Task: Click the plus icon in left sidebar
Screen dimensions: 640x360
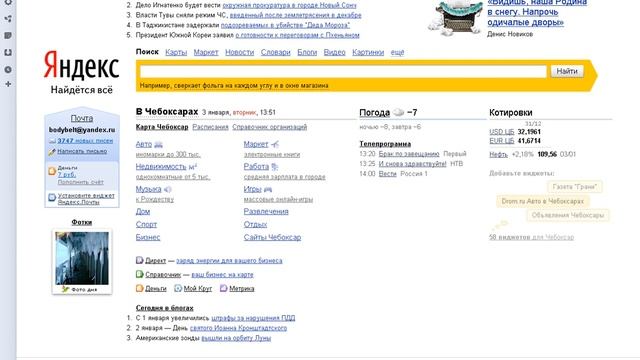Action: [x=8, y=84]
